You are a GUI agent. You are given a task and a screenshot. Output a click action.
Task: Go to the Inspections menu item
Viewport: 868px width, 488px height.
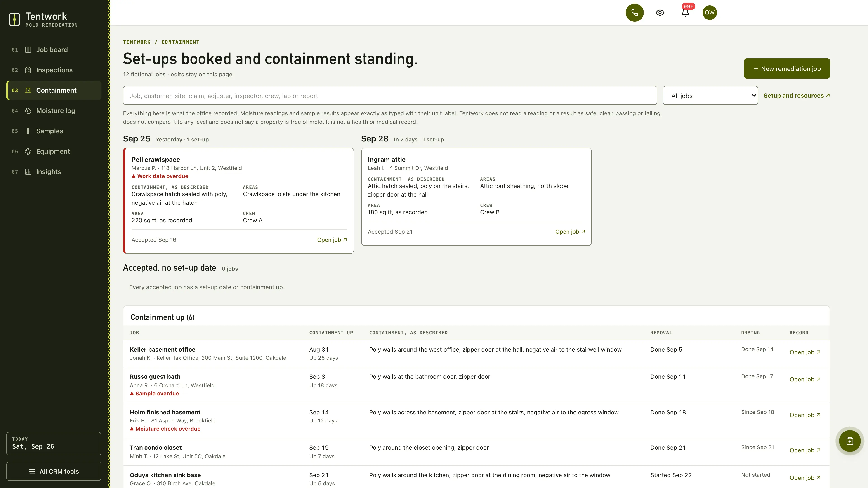tap(54, 70)
